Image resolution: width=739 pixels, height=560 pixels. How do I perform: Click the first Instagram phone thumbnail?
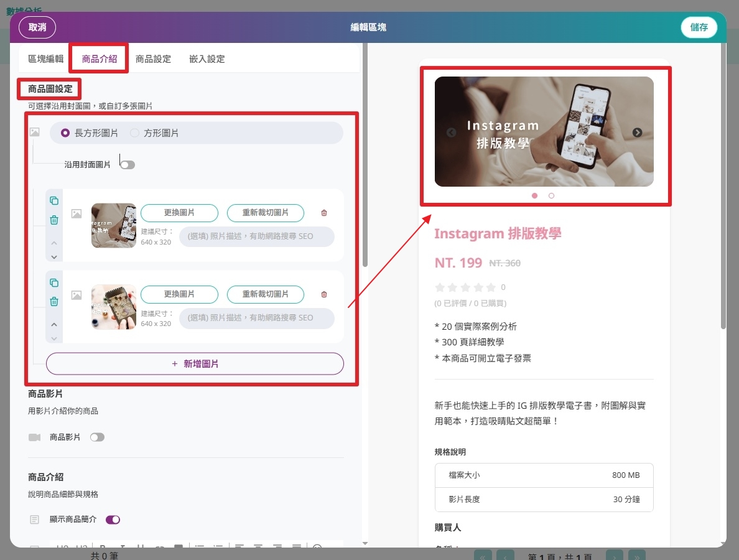pyautogui.click(x=114, y=225)
